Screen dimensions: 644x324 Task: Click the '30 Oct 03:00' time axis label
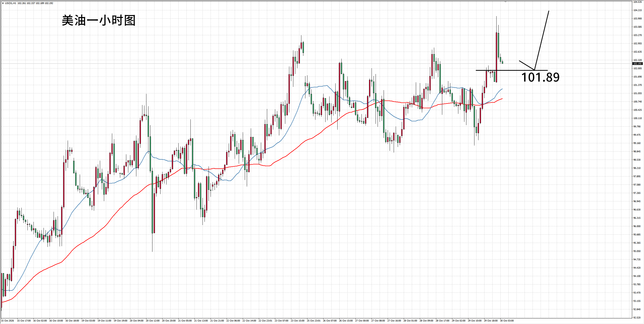507,321
